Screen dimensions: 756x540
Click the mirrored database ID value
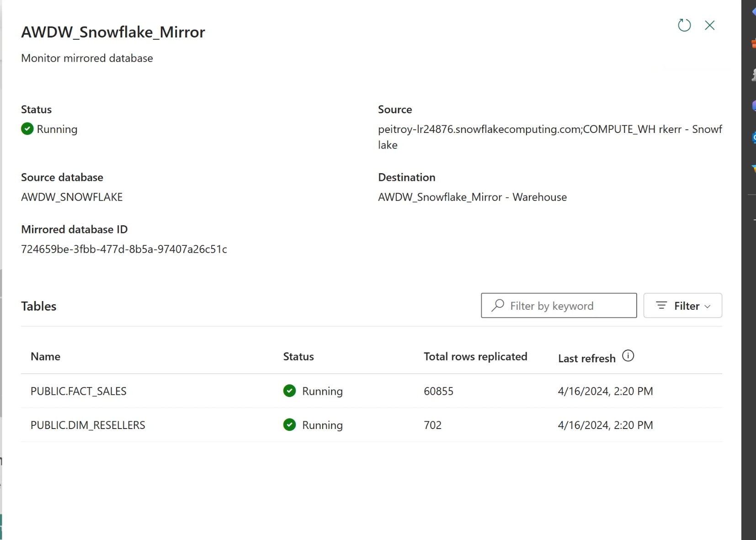tap(124, 249)
